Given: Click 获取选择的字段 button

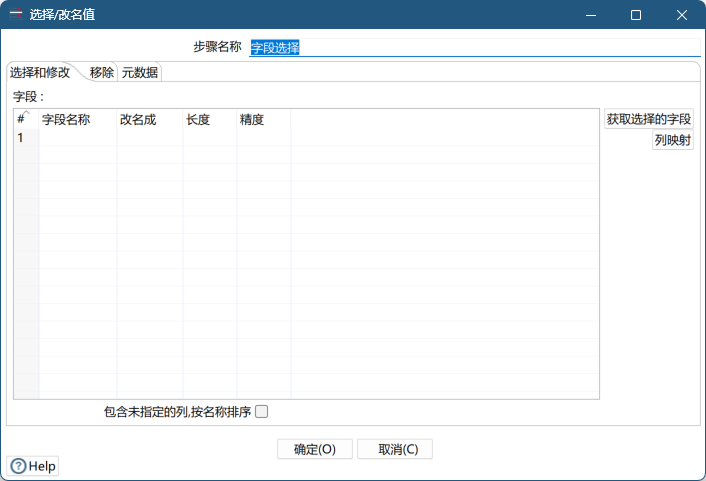Looking at the screenshot, I should [x=648, y=119].
